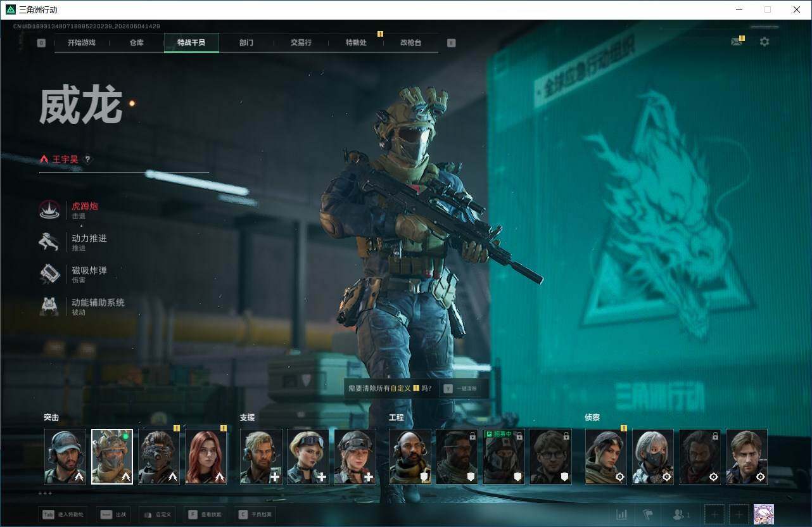Screen dimensions: 812x527
Task: Click the 支援 category label
Action: pyautogui.click(x=247, y=417)
